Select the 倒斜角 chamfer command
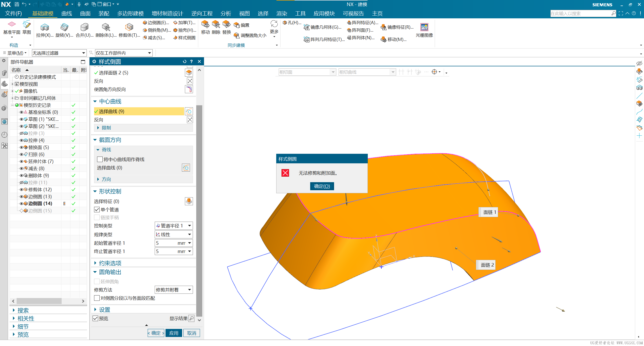The width and height of the screenshot is (644, 346). (157, 30)
